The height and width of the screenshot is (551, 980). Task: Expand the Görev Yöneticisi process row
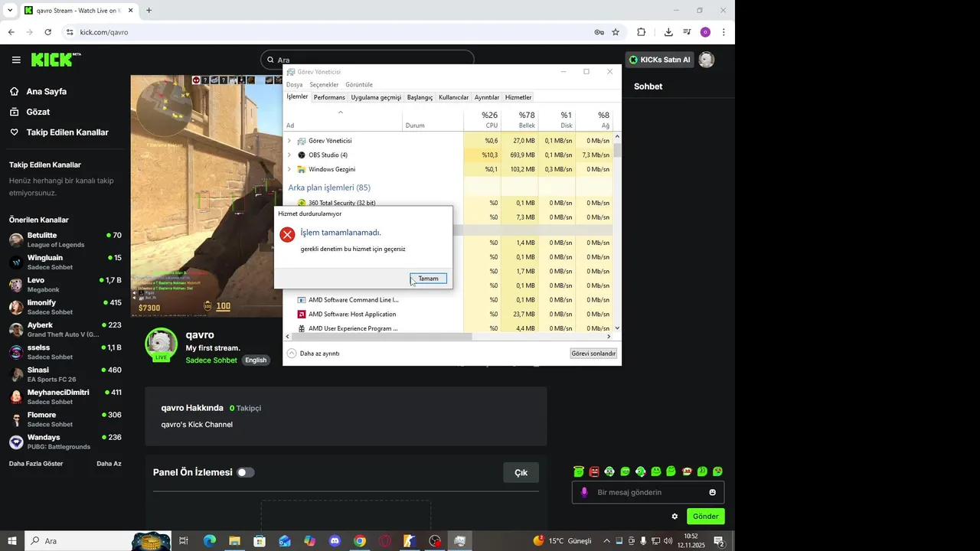289,141
